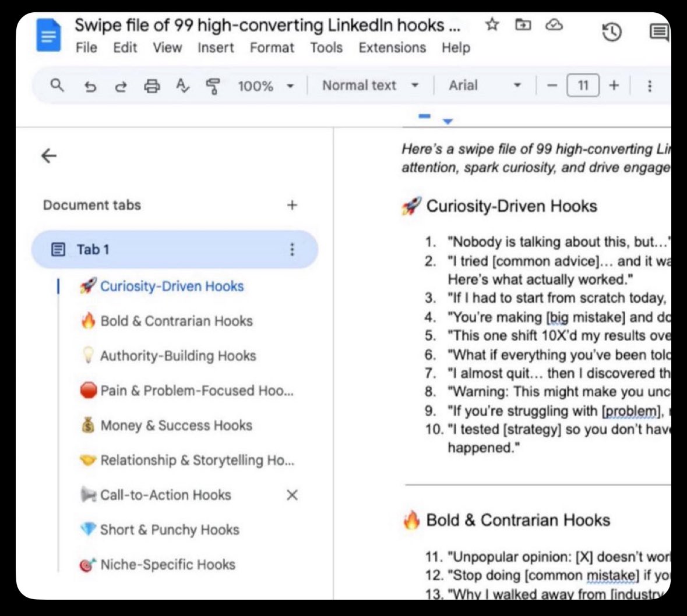Click "I almost quit" hook line
687x616 pixels.
[559, 373]
